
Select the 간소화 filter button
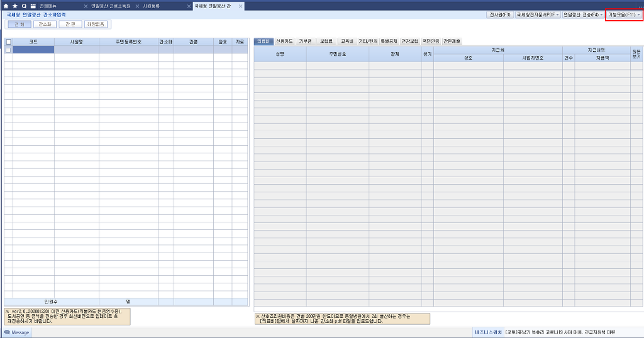(x=43, y=24)
